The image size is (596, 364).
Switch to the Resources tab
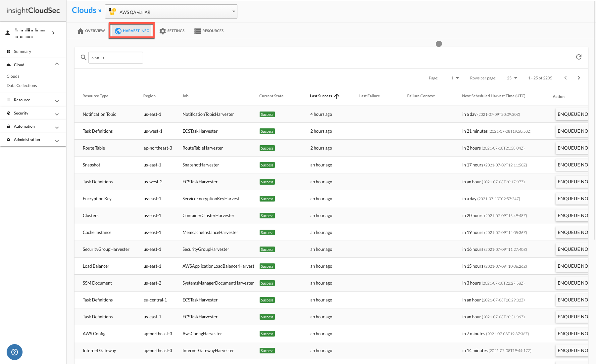pos(209,31)
